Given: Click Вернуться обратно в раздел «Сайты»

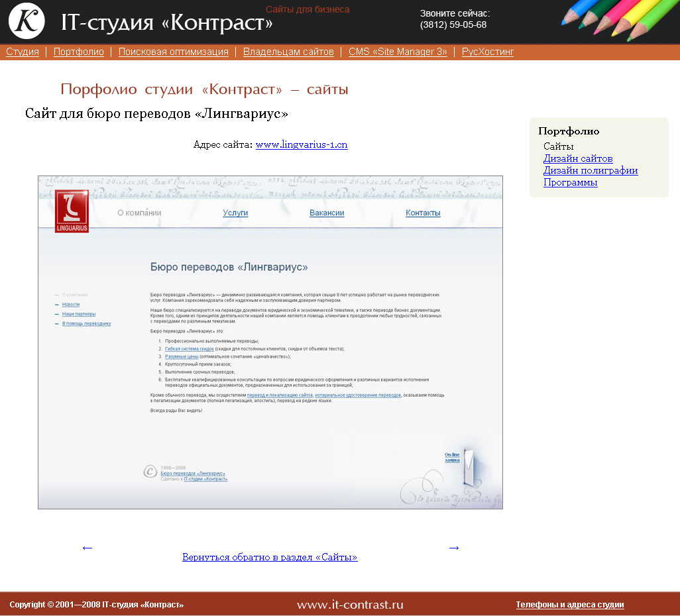Looking at the screenshot, I should point(270,557).
